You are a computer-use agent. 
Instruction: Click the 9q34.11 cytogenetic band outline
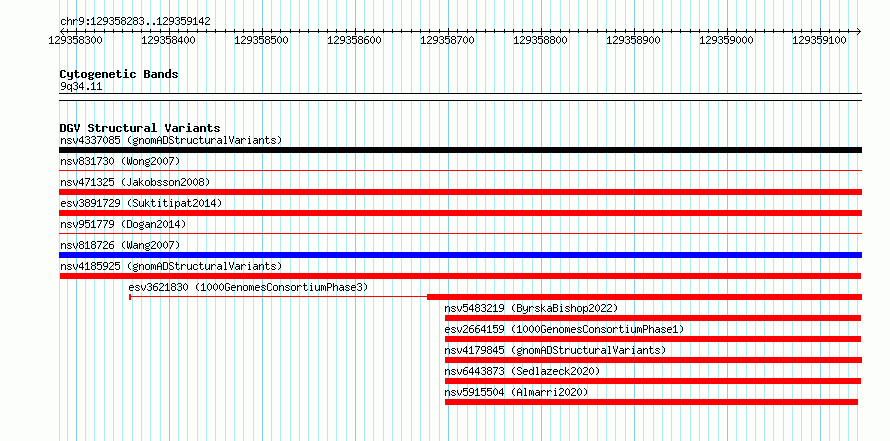pos(460,97)
